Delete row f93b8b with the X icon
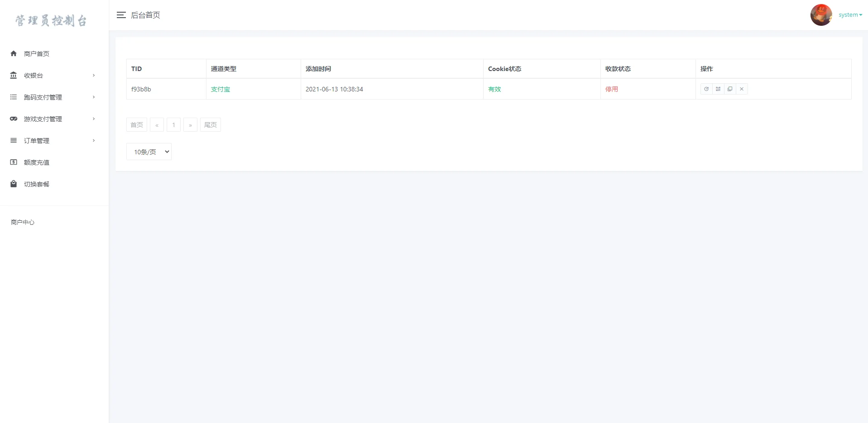Image resolution: width=868 pixels, height=423 pixels. click(x=742, y=89)
